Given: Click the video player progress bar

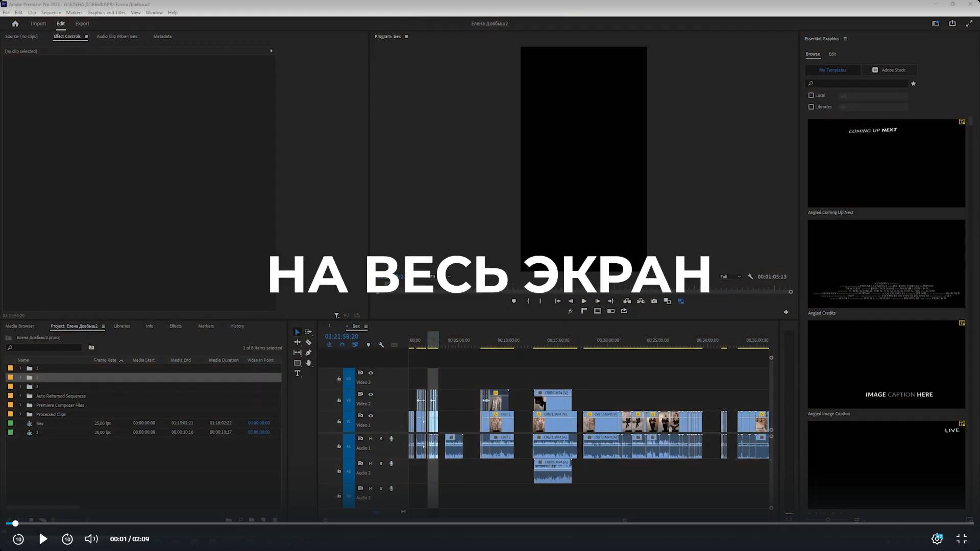Looking at the screenshot, I should click(x=490, y=523).
